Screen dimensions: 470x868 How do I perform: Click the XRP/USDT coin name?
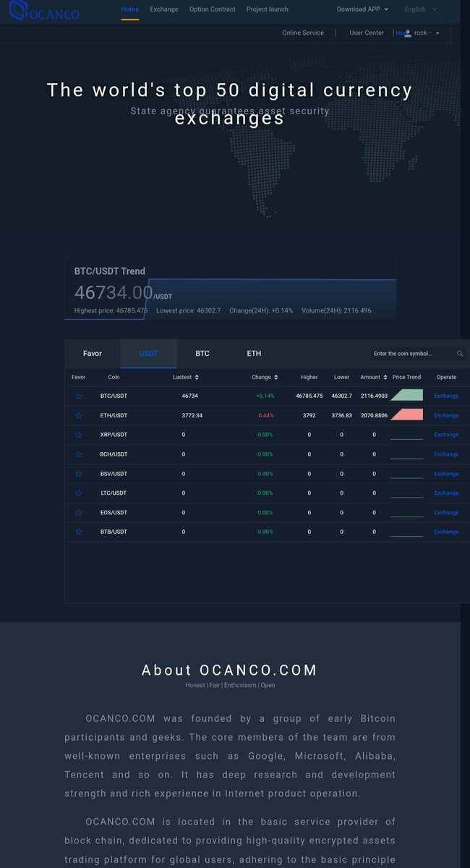pyautogui.click(x=114, y=435)
